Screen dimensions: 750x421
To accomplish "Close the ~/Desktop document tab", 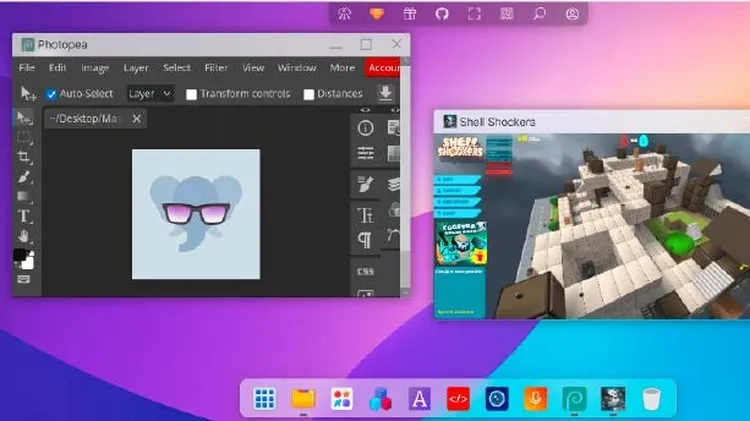I will point(136,119).
